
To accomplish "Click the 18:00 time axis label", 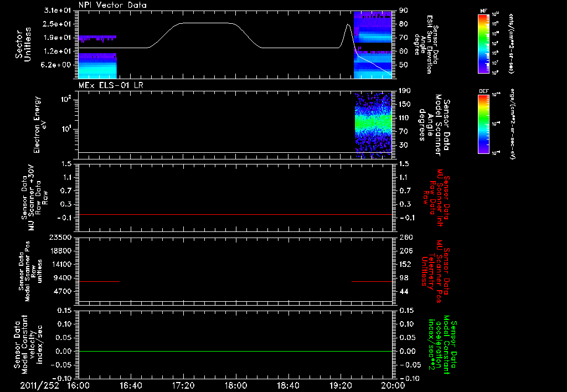I will click(x=236, y=385).
